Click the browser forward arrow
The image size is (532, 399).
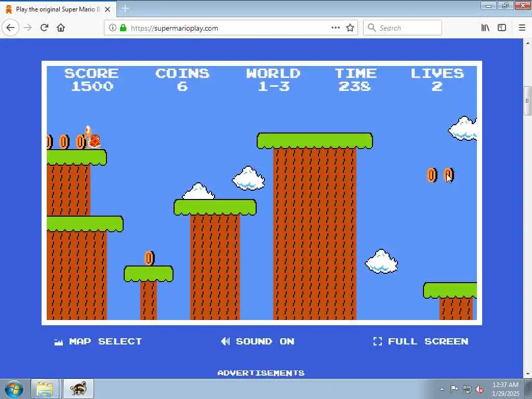(x=28, y=28)
